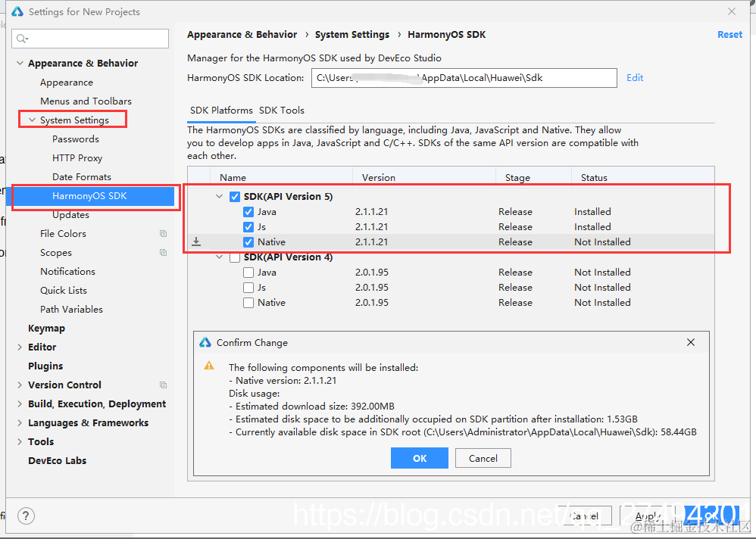This screenshot has height=539, width=756.
Task: Open Appearance settings page
Action: 67,83
